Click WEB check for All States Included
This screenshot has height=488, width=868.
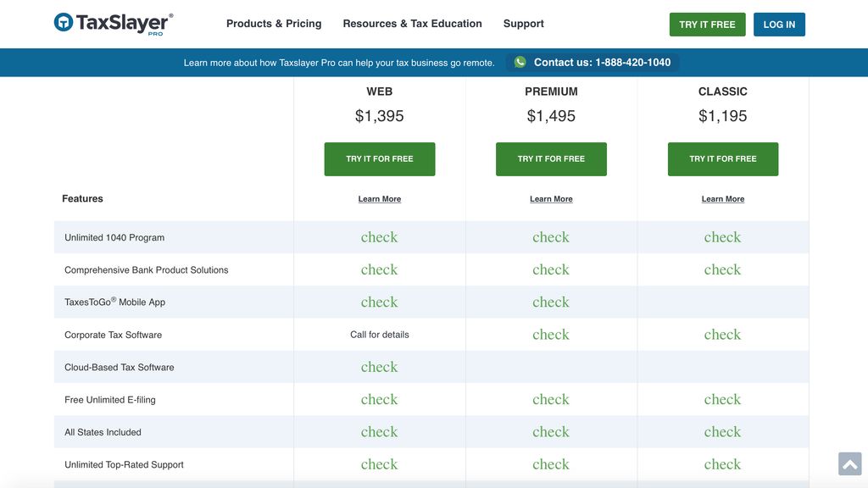[x=379, y=431]
